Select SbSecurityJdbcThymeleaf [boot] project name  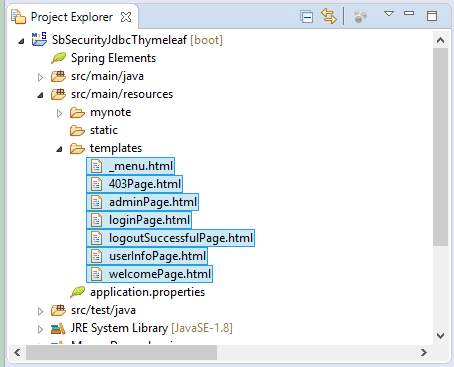point(137,40)
